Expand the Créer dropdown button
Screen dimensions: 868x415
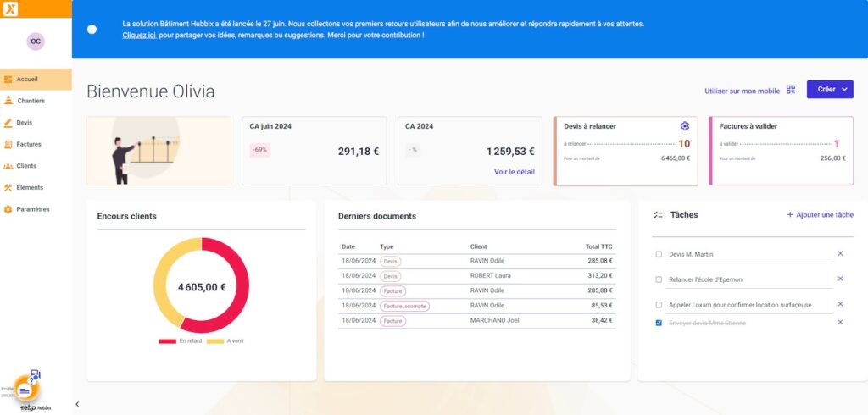tap(829, 90)
